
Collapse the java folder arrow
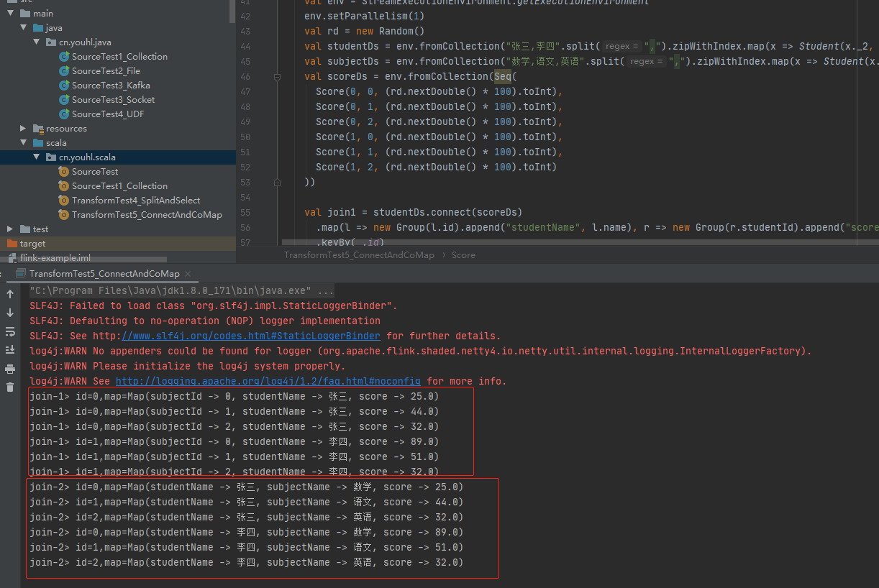pyautogui.click(x=24, y=28)
